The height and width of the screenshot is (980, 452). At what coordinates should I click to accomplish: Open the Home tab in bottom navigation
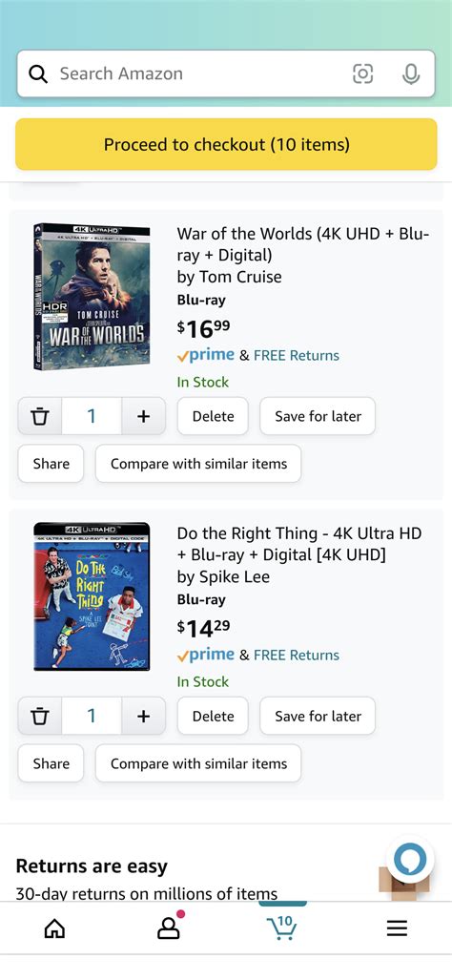[x=55, y=928]
